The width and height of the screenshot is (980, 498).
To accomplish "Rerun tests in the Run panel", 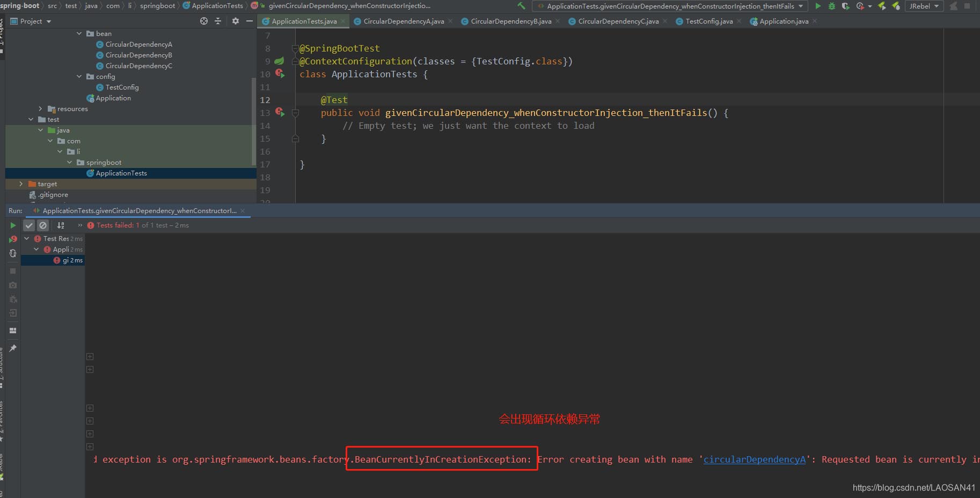I will coord(13,225).
